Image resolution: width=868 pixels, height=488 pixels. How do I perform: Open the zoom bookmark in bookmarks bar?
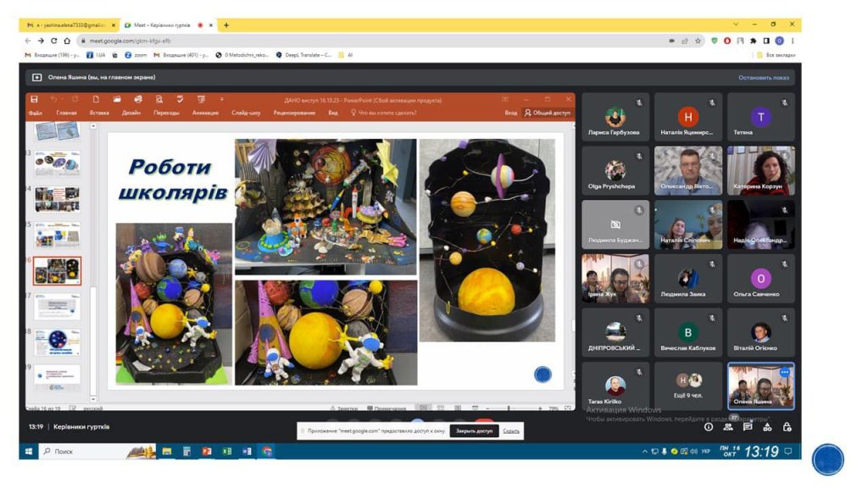click(x=136, y=55)
